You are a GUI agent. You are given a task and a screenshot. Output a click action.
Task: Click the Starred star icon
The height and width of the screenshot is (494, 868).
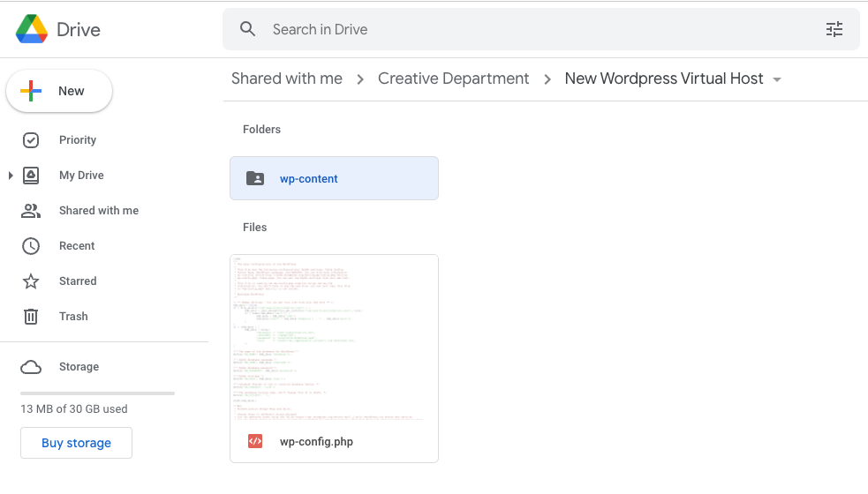pyautogui.click(x=31, y=281)
